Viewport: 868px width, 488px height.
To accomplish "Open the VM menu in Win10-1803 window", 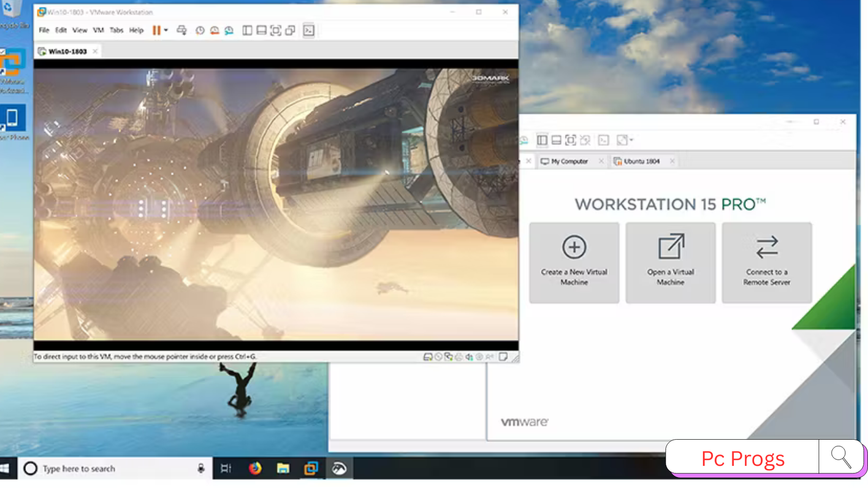I will tap(98, 30).
